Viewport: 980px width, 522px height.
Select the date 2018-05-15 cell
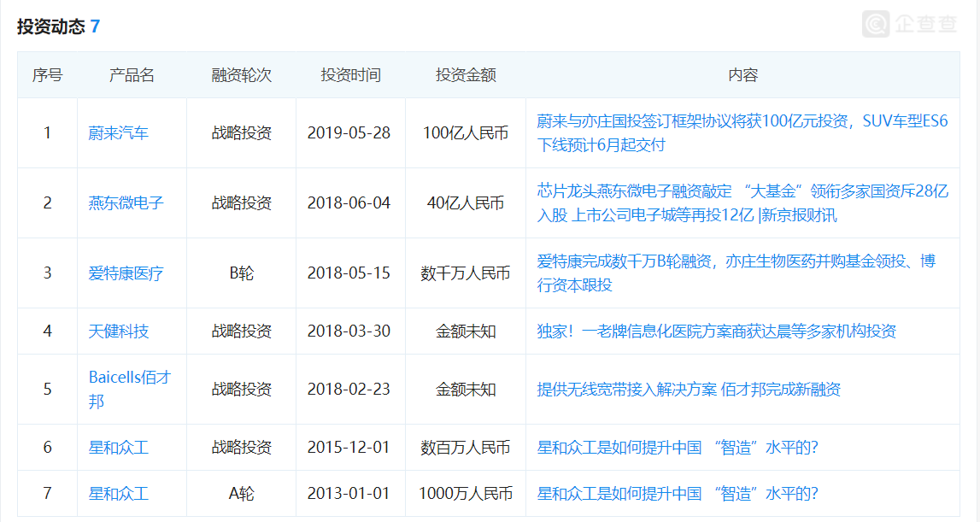pyautogui.click(x=349, y=273)
